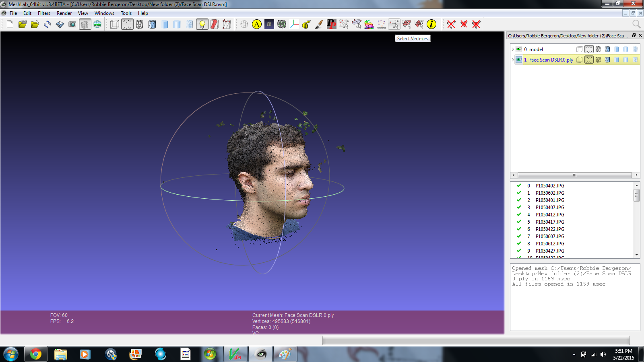
Task: Delete selected faces and vertices icon
Action: 476,24
